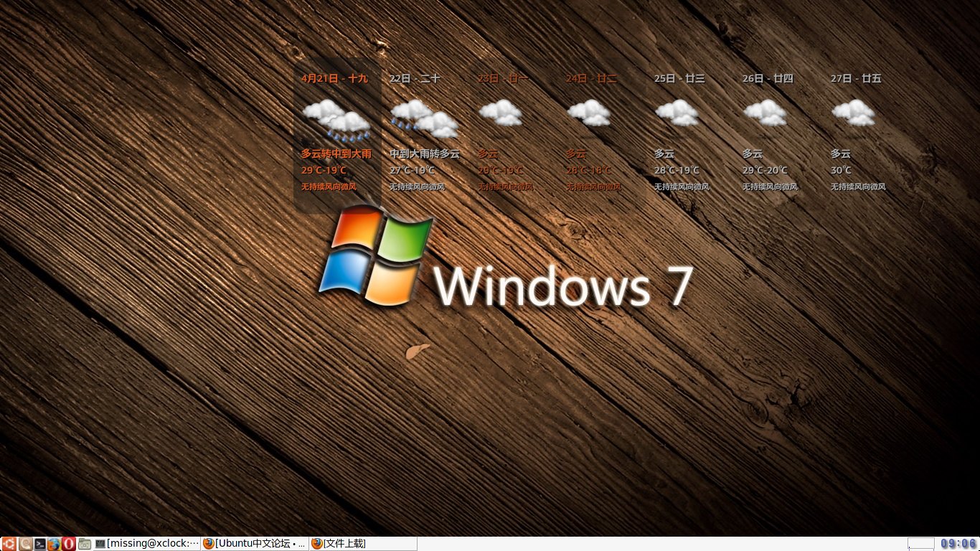The width and height of the screenshot is (980, 551).
Task: Launch Firefox from the panel launcher
Action: point(55,544)
